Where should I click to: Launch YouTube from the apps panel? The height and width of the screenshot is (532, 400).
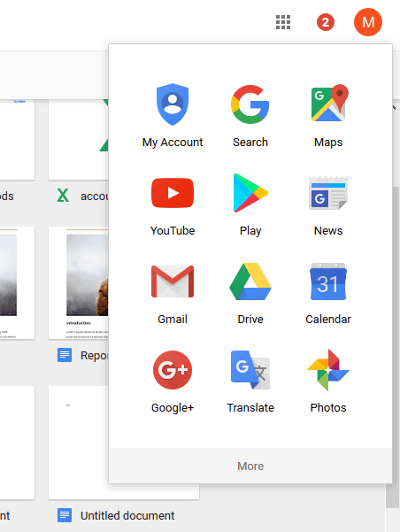point(173,193)
